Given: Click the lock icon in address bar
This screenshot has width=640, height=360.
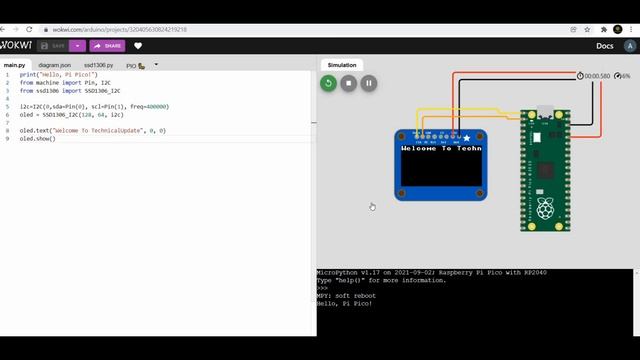Looking at the screenshot, I should coord(46,29).
